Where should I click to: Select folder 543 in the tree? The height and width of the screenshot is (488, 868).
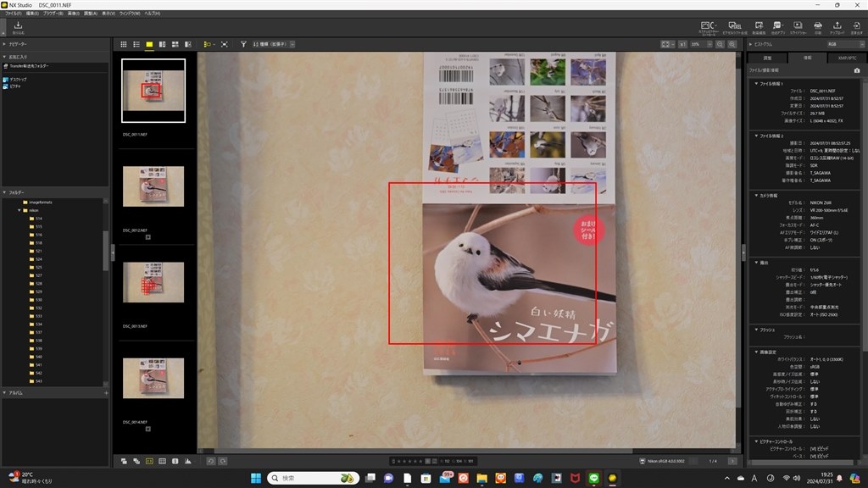(x=36, y=380)
